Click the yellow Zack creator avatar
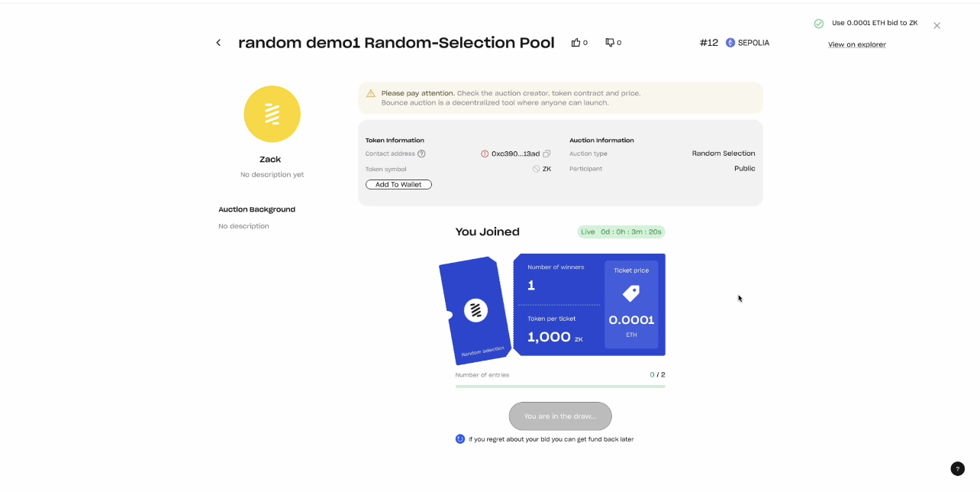The image size is (980, 492). [x=272, y=115]
